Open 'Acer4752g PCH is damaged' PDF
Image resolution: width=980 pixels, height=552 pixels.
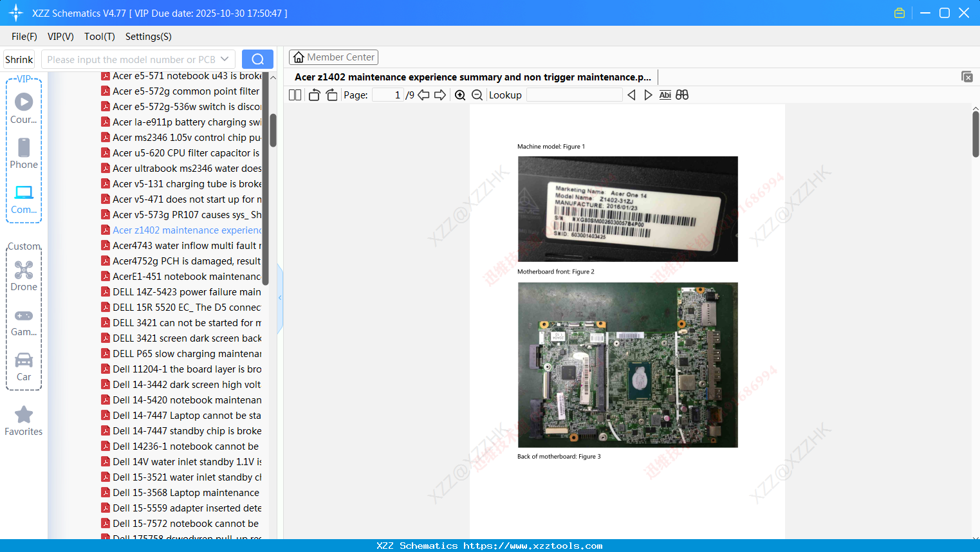pos(181,261)
